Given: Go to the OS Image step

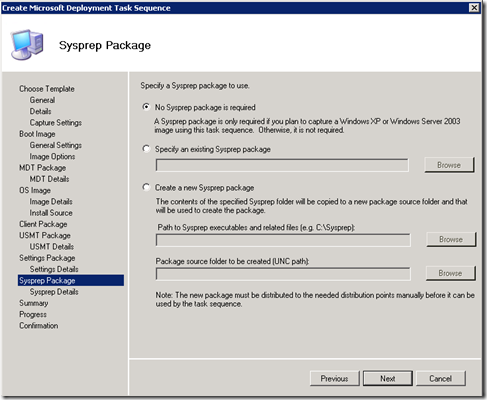Looking at the screenshot, I should click(35, 190).
